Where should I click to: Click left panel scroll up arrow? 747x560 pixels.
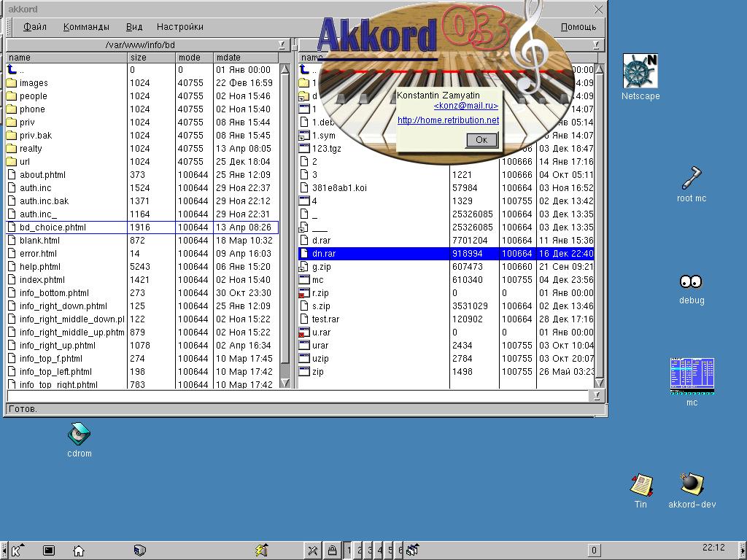285,69
